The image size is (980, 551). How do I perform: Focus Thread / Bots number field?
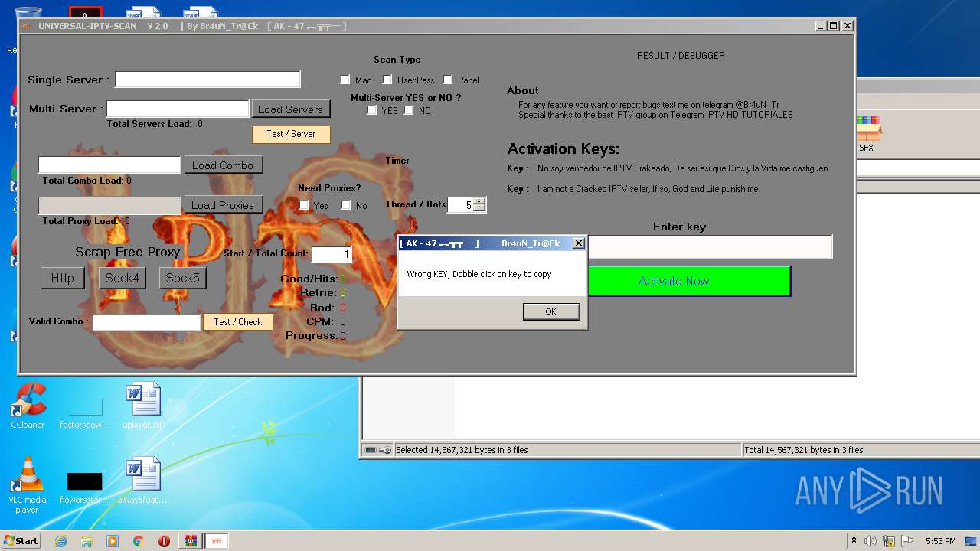pyautogui.click(x=461, y=205)
